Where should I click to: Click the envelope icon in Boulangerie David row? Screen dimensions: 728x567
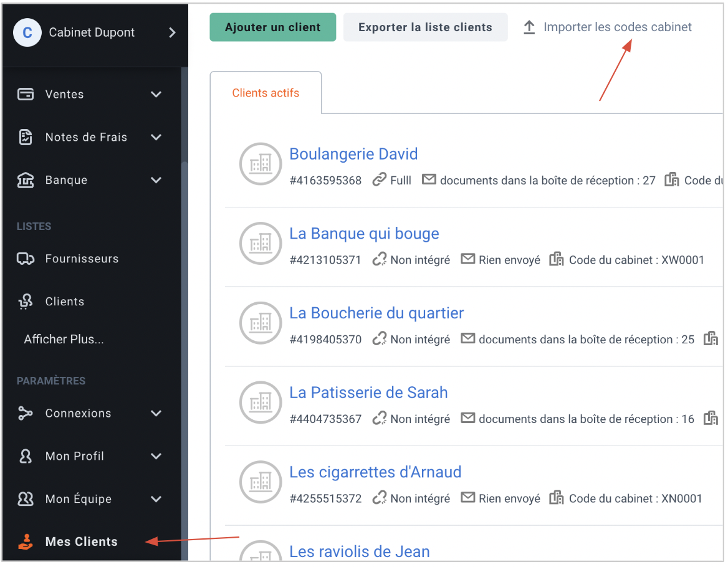click(x=429, y=179)
